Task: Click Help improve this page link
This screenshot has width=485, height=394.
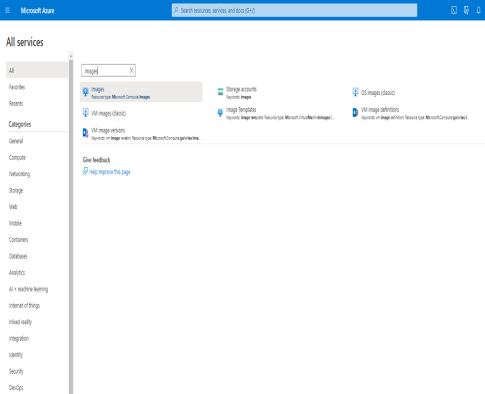Action: [x=110, y=172]
